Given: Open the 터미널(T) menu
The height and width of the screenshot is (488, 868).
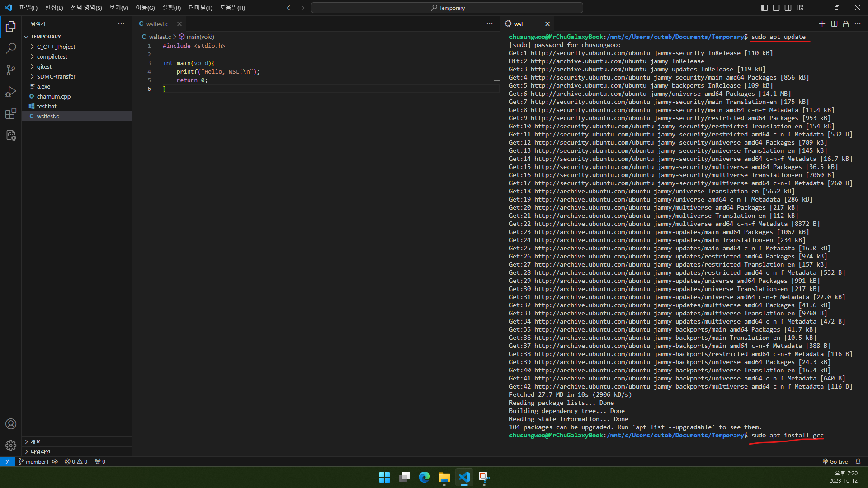Looking at the screenshot, I should [x=200, y=8].
